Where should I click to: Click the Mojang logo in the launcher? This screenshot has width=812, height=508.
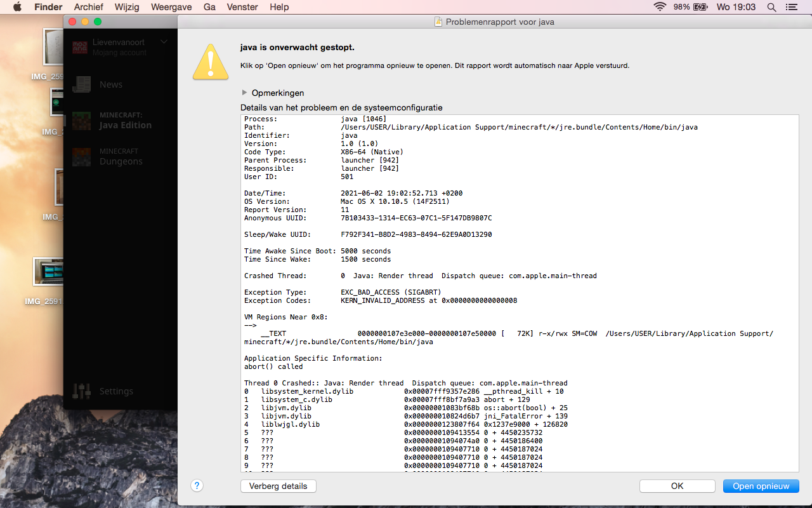pos(79,47)
